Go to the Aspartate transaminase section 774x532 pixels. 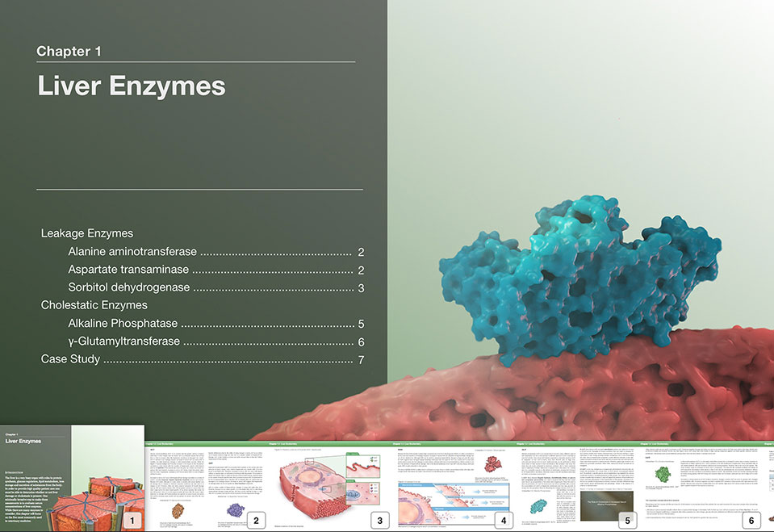128,270
